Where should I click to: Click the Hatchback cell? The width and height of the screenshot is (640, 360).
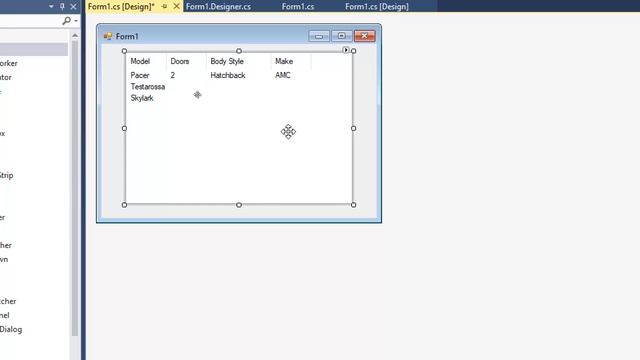[x=228, y=75]
